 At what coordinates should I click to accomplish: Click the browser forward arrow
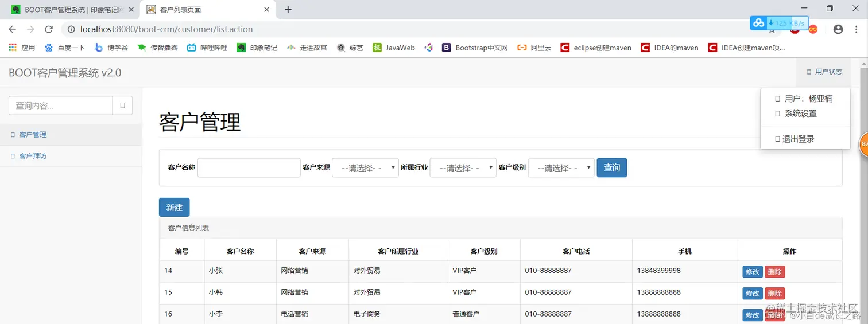pyautogui.click(x=30, y=29)
